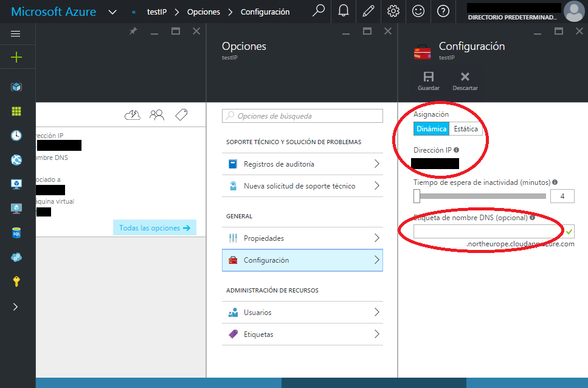Open the SQL databases sidebar icon
The width and height of the screenshot is (588, 388).
tap(16, 233)
